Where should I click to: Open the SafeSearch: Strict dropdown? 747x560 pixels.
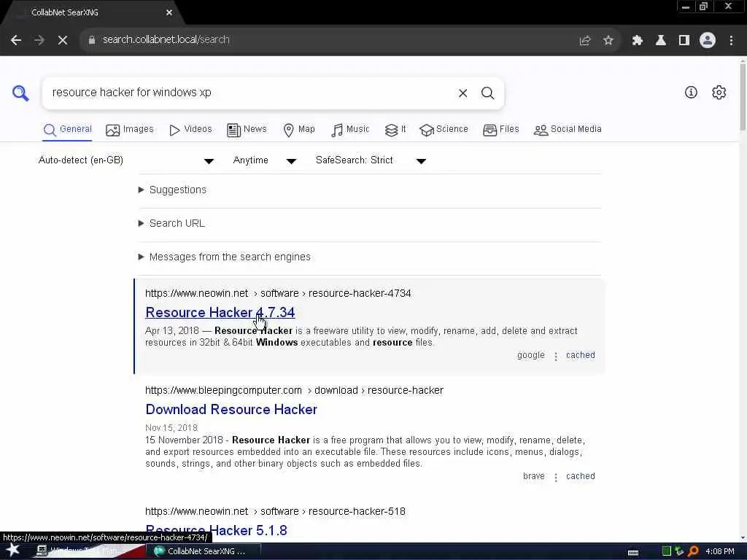click(x=371, y=160)
